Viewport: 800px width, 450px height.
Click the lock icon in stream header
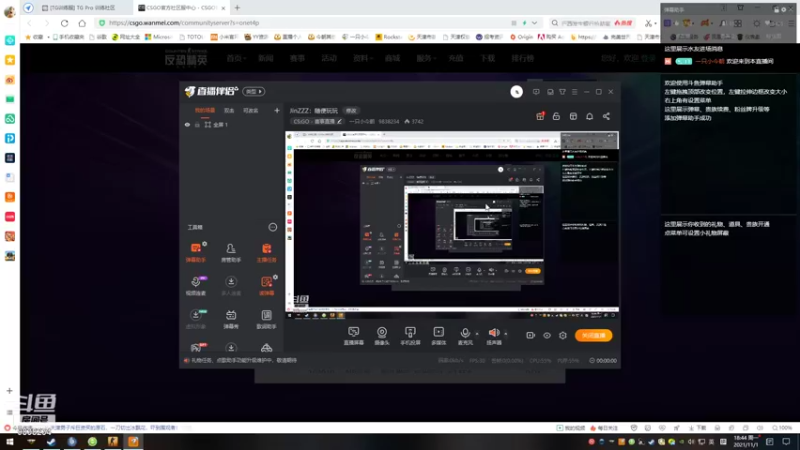point(556,116)
